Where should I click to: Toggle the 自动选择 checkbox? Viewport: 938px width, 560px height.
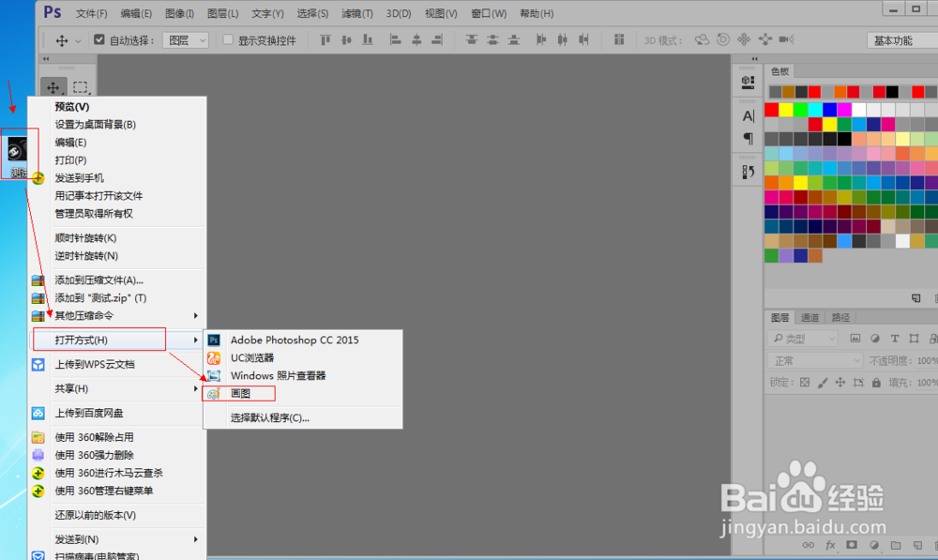pos(99,39)
